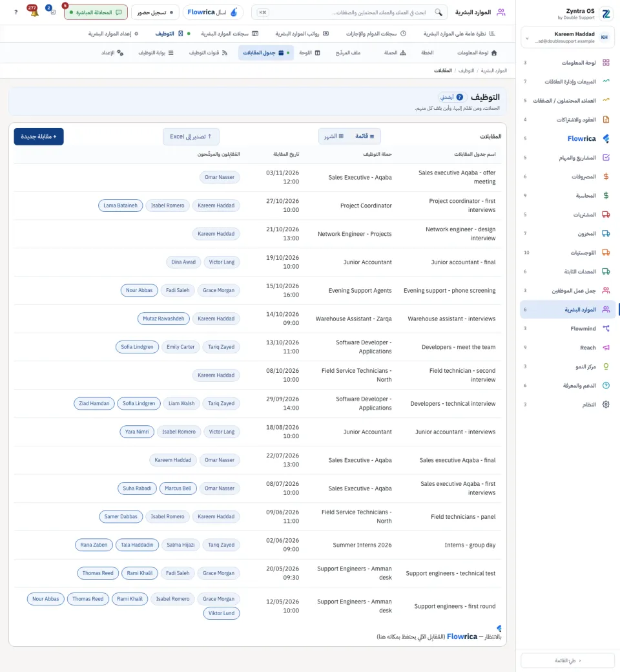Click the النظام gear icon in sidebar

(606, 404)
